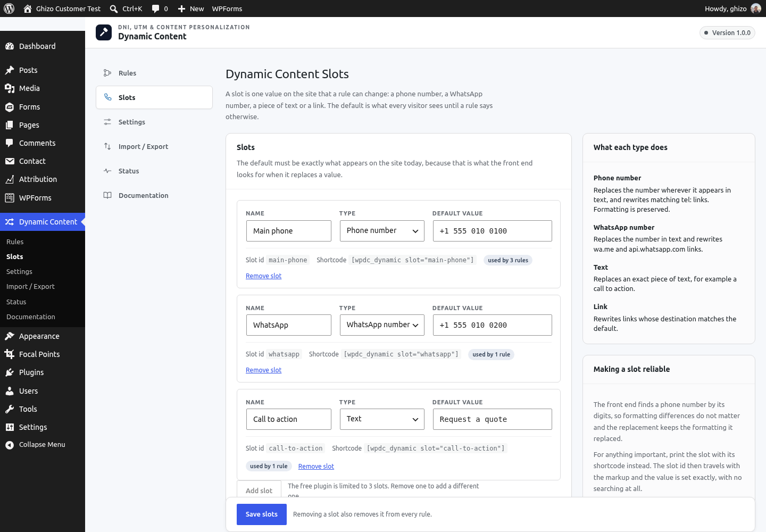
Task: Click the Media library icon
Action: pos(10,88)
